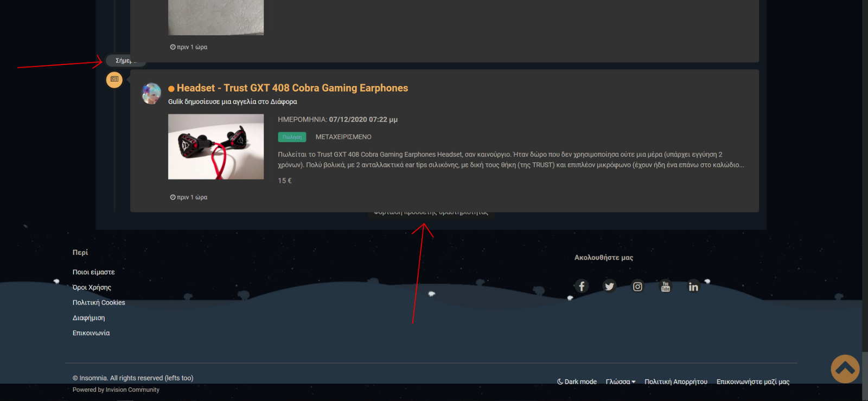Open the Όροι Χρήσης link

click(x=92, y=287)
